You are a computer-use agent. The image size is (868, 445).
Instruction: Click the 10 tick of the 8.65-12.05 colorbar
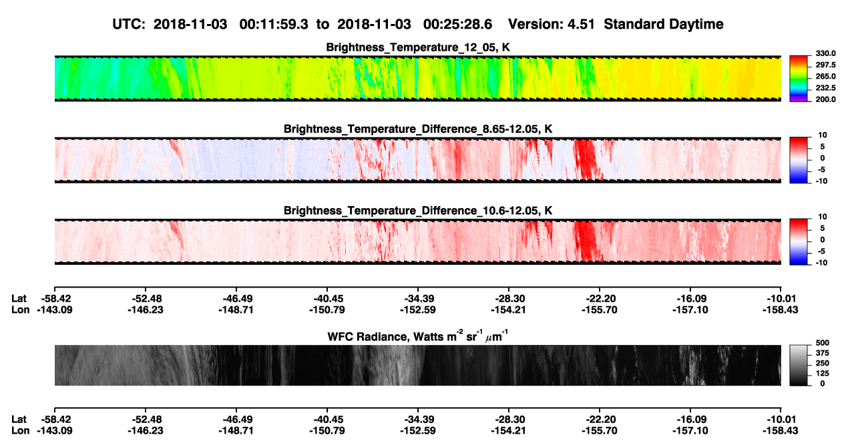tap(823, 135)
